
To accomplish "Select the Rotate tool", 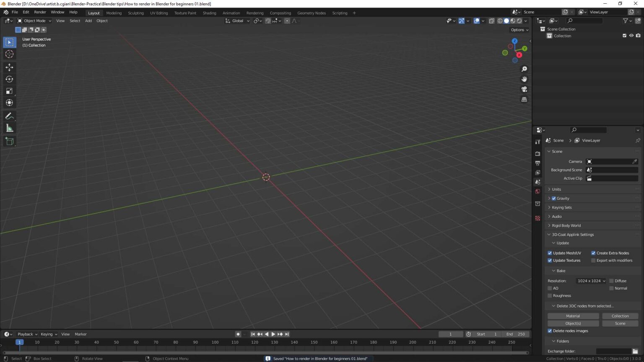I will pyautogui.click(x=10, y=79).
